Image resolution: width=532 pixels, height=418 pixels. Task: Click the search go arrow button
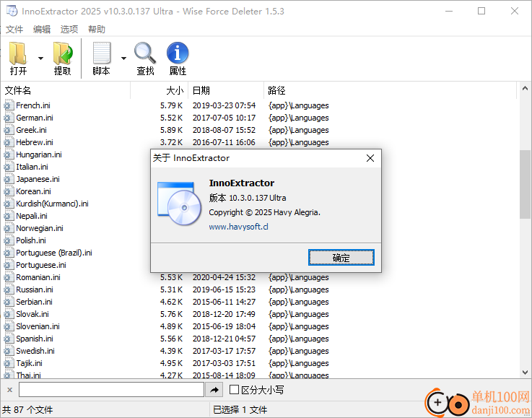point(214,390)
